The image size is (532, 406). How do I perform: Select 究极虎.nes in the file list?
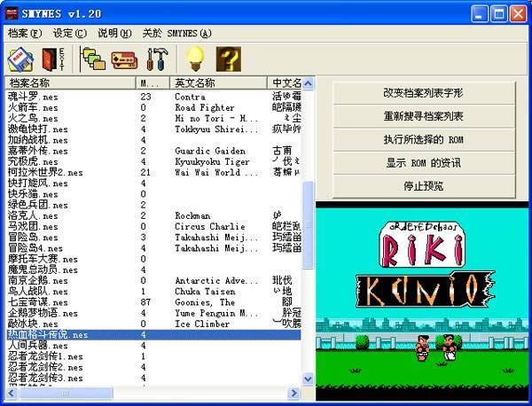point(33,162)
